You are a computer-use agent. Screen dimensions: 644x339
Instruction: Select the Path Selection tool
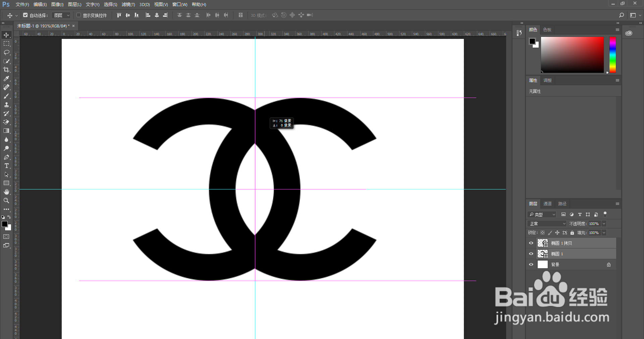[6, 174]
